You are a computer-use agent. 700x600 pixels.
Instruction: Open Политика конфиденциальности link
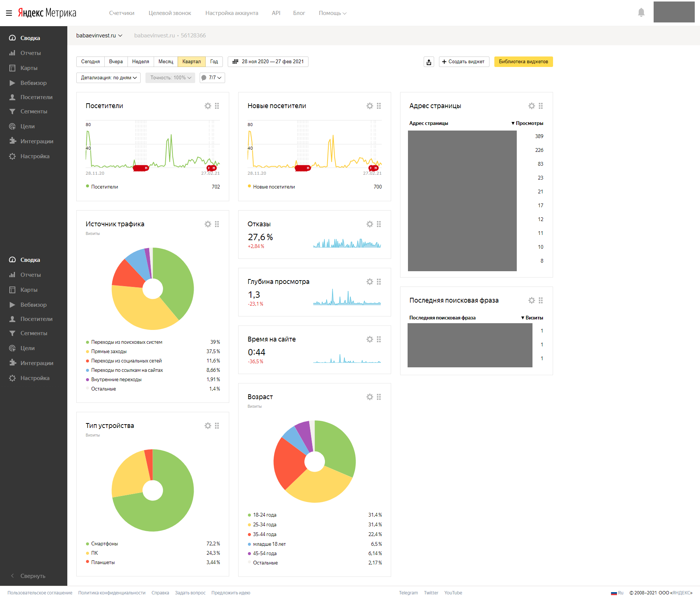tap(112, 593)
